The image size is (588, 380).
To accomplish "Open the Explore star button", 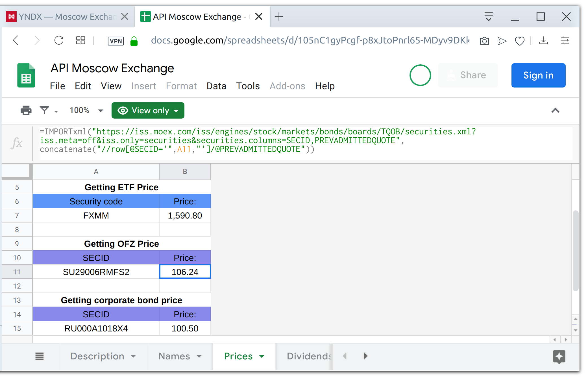I will click(x=559, y=357).
